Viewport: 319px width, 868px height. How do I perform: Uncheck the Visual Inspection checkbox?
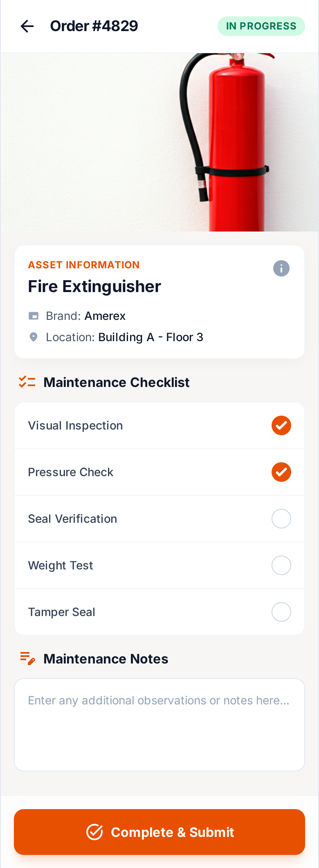point(281,425)
